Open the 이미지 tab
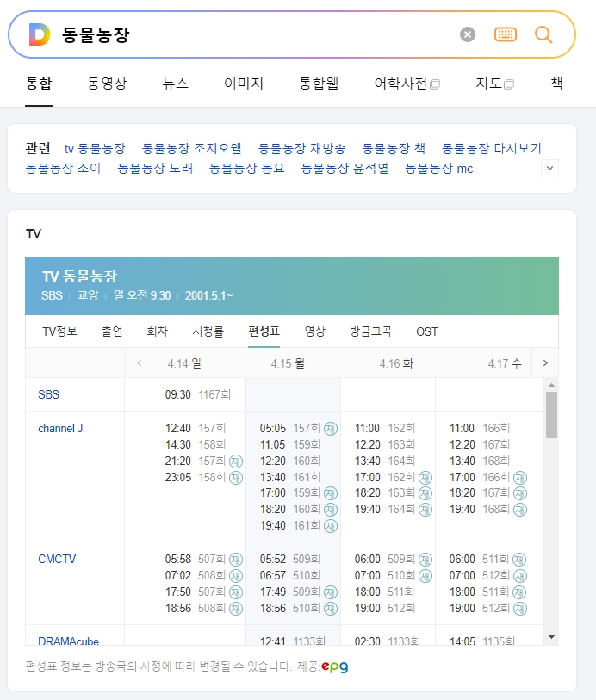The width and height of the screenshot is (596, 700). pos(244,84)
